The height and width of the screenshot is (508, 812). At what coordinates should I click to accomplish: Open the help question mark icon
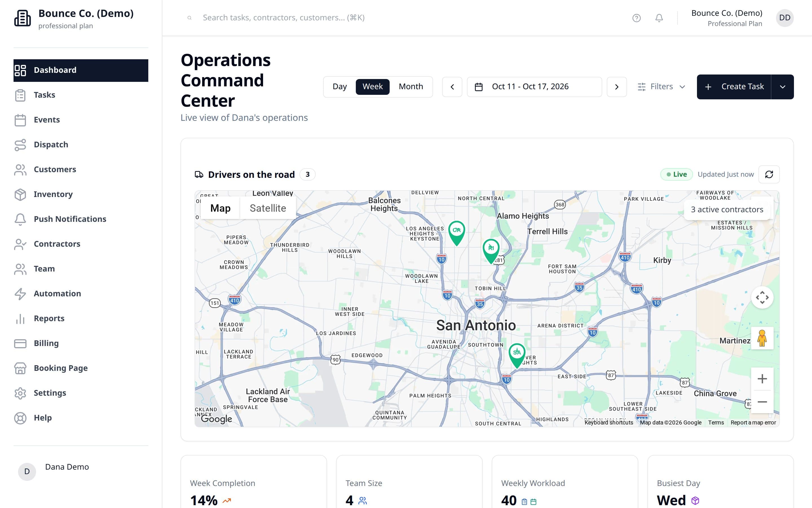(637, 18)
